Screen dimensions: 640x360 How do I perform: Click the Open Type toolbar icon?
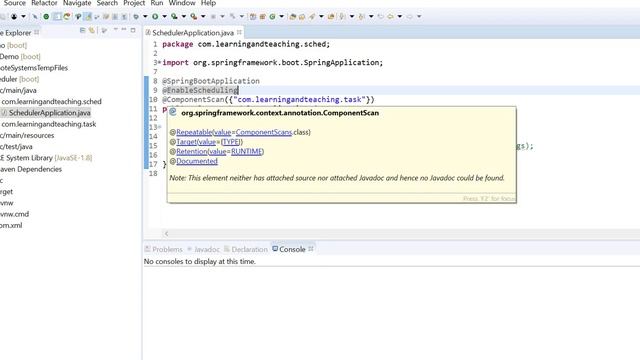[x=293, y=16]
